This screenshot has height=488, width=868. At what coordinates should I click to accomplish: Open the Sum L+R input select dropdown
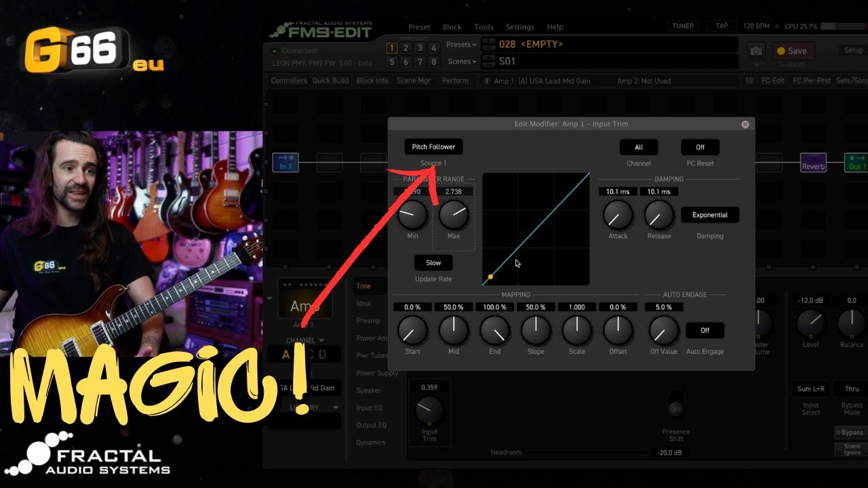tap(811, 389)
